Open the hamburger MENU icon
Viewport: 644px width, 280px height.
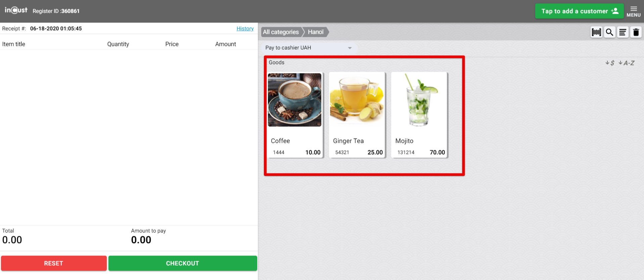[634, 11]
